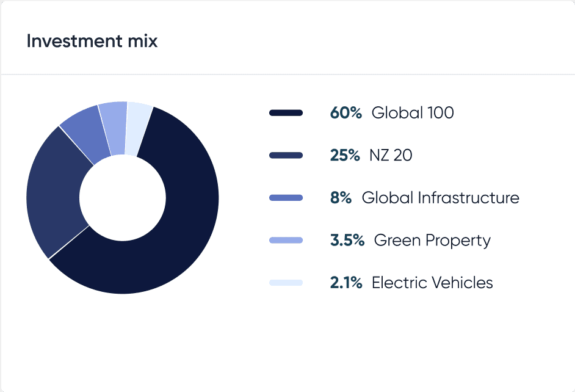Click the Global 100 legend color swatch
The width and height of the screenshot is (575, 392).
coord(286,113)
